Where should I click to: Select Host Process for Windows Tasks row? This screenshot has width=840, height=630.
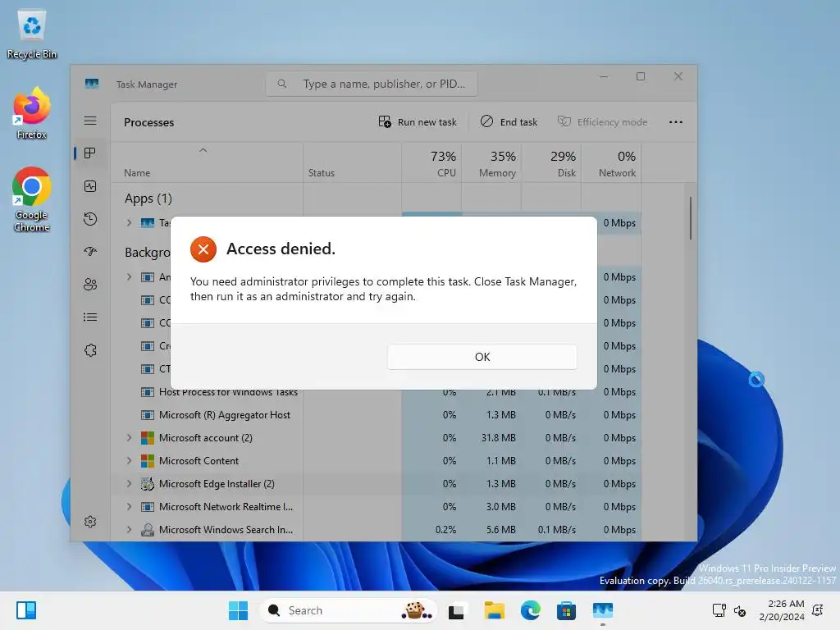[x=376, y=392]
